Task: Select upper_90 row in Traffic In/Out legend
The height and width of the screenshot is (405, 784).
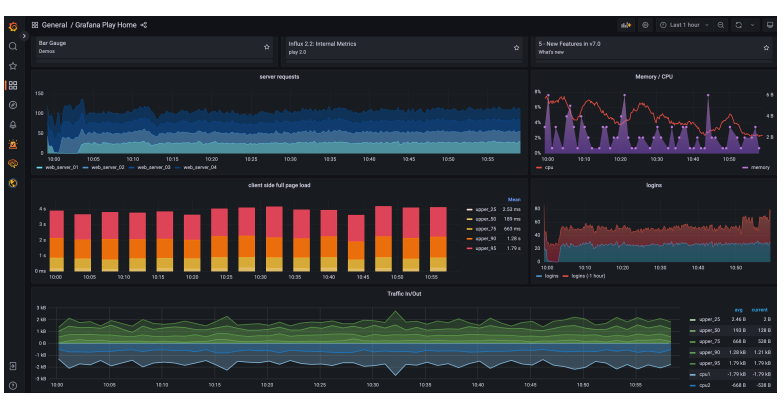Action: coord(730,352)
